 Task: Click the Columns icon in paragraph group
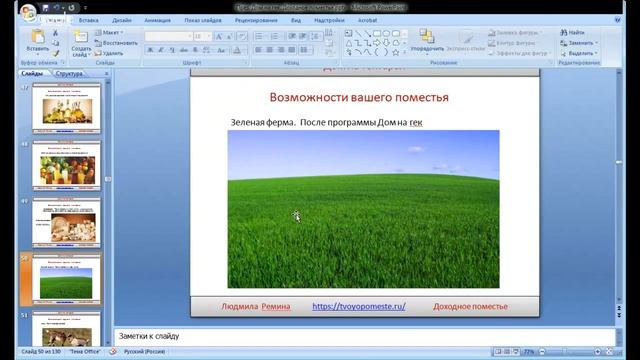pyautogui.click(x=305, y=50)
